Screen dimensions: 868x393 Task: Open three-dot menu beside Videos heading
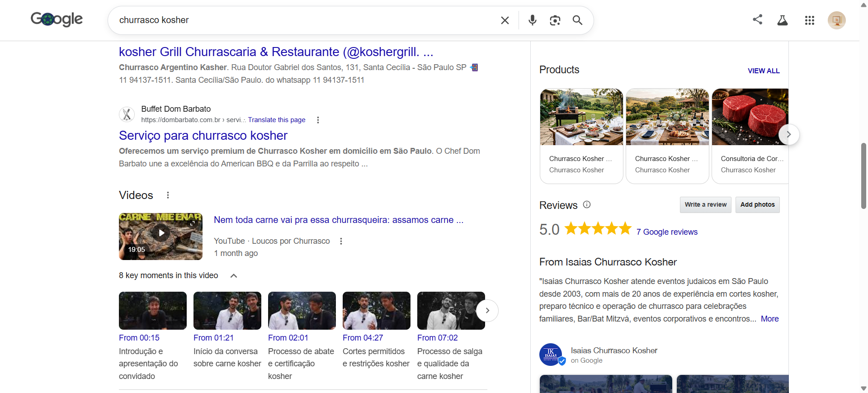[168, 195]
